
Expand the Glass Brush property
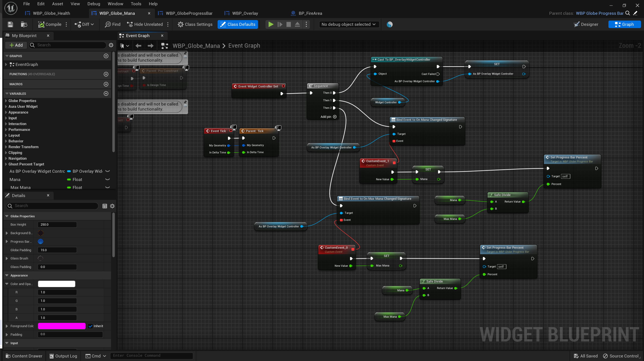tap(7, 258)
